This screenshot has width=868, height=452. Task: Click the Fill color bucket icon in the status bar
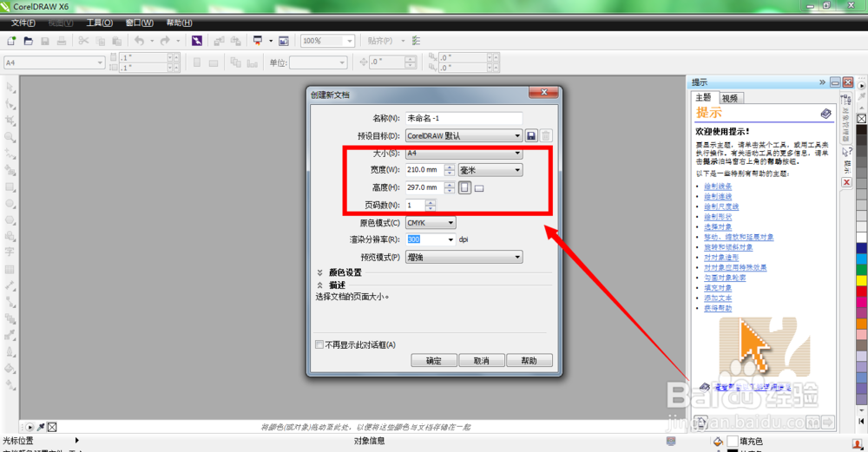718,441
